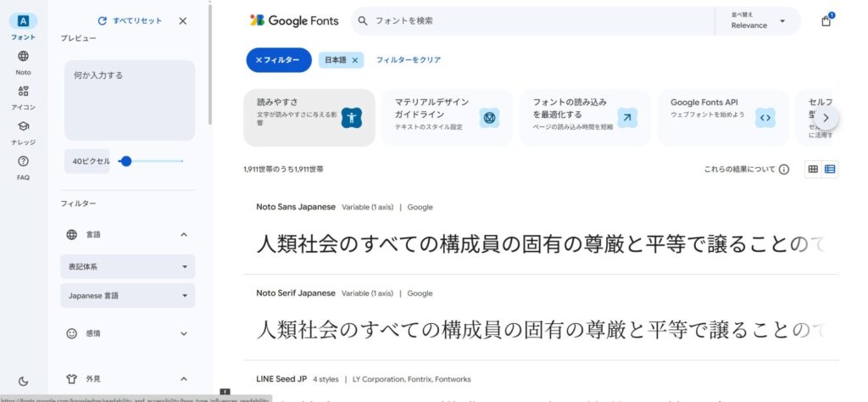
Task: Expand the 感情 feeling filter section
Action: pyautogui.click(x=127, y=334)
